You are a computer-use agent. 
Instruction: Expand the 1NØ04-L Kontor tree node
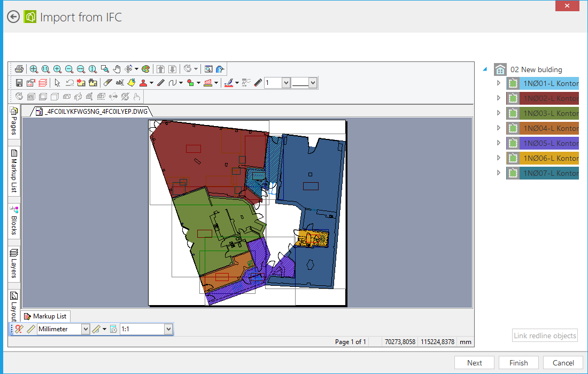click(x=498, y=128)
